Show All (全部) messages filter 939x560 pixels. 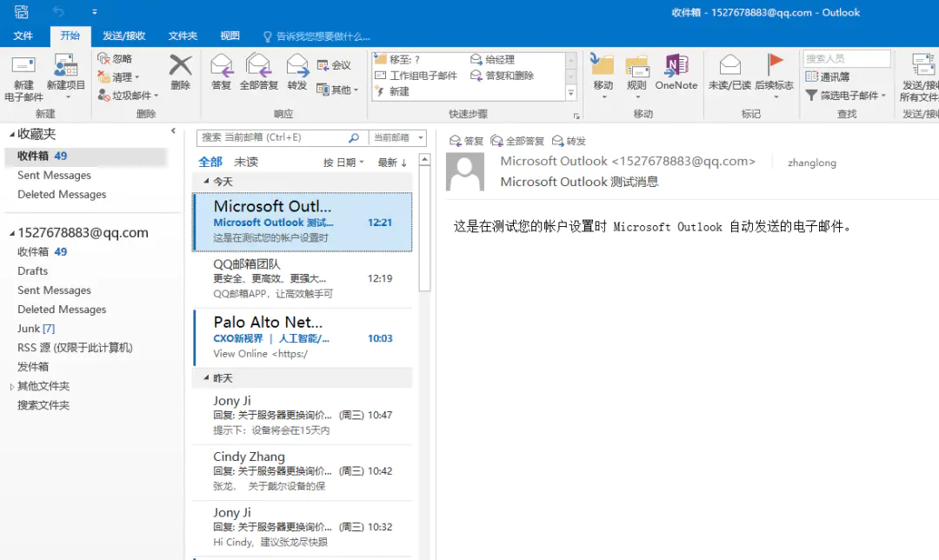click(x=210, y=162)
